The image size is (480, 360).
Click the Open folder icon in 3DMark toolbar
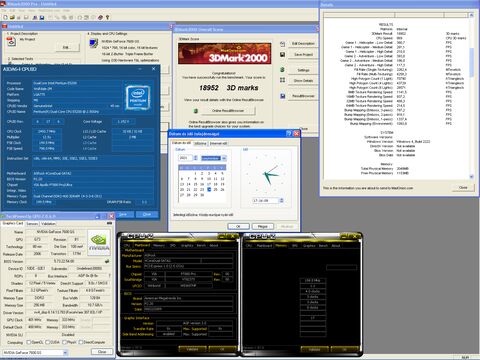point(12,17)
